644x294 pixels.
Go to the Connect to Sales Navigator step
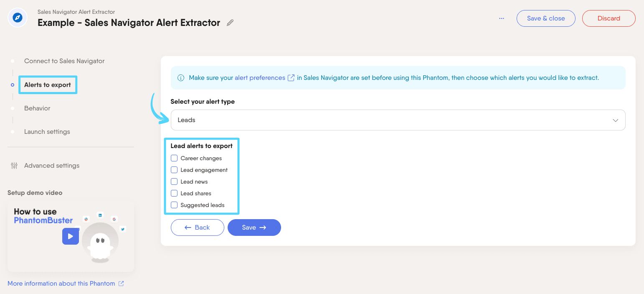tap(64, 61)
